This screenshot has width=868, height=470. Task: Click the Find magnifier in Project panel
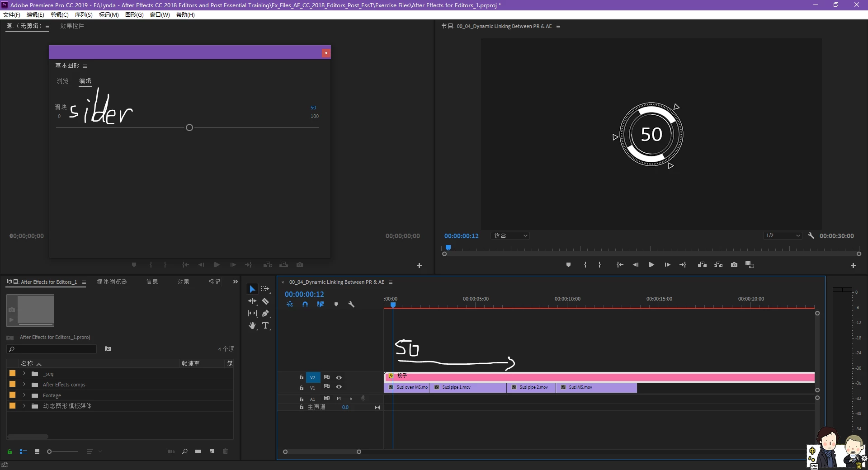click(184, 451)
